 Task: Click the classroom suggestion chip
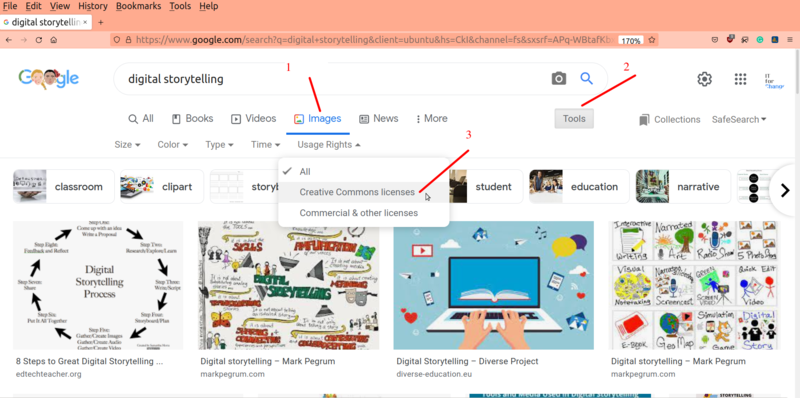(64, 187)
